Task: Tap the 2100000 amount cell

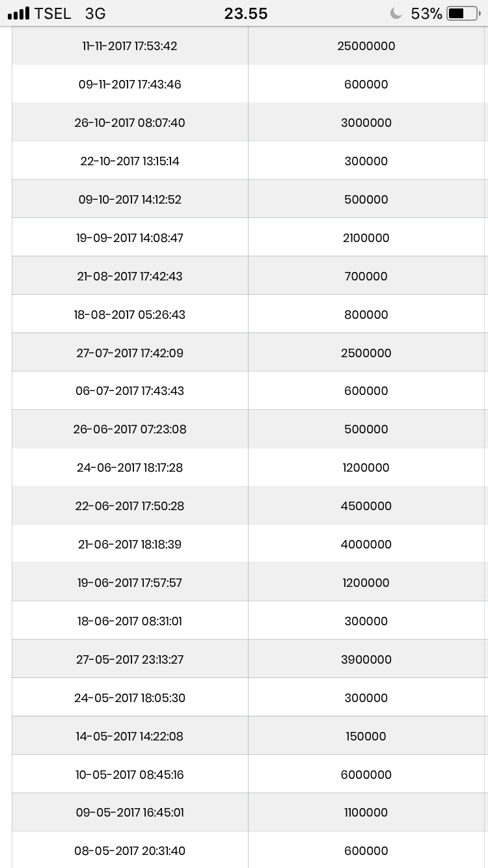Action: 366,238
